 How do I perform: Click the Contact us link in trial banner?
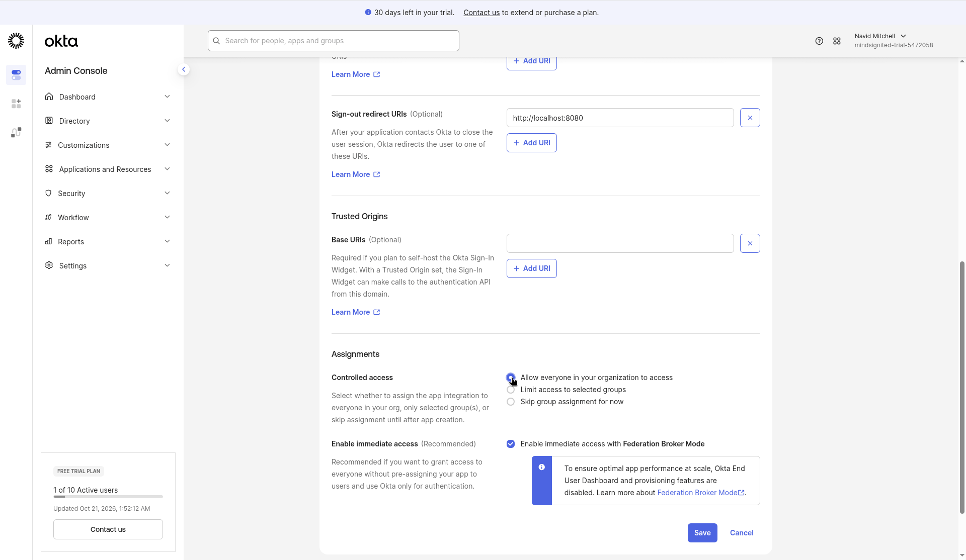point(481,13)
